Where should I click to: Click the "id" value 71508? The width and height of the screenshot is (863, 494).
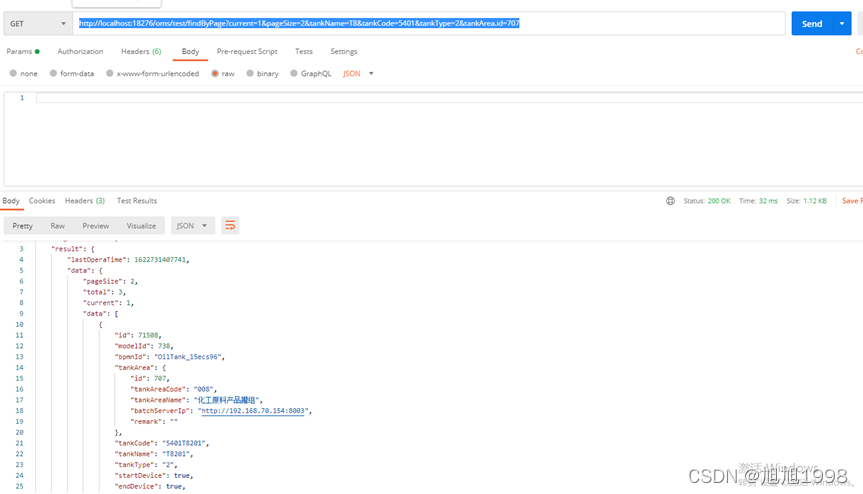pyautogui.click(x=148, y=336)
